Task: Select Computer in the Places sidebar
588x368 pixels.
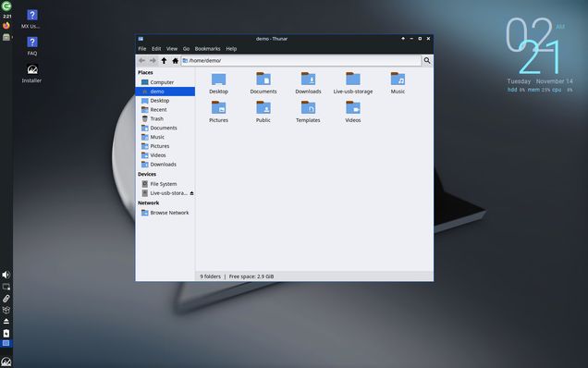Action: pos(165,82)
